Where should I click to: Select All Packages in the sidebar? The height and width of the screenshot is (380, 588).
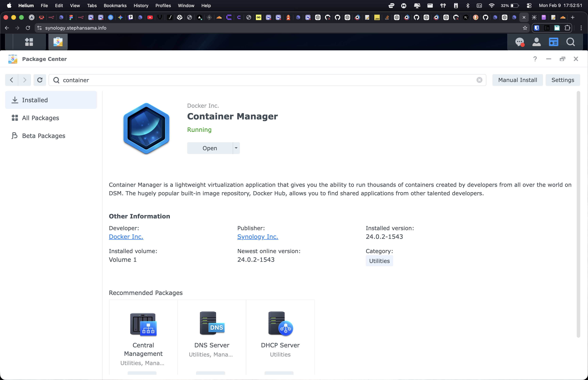tap(51, 118)
